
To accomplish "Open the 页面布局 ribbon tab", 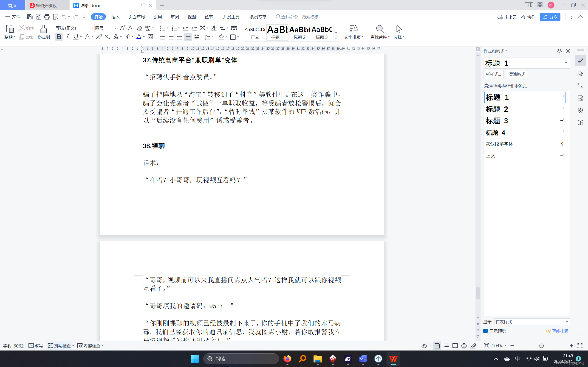I will coord(137,17).
